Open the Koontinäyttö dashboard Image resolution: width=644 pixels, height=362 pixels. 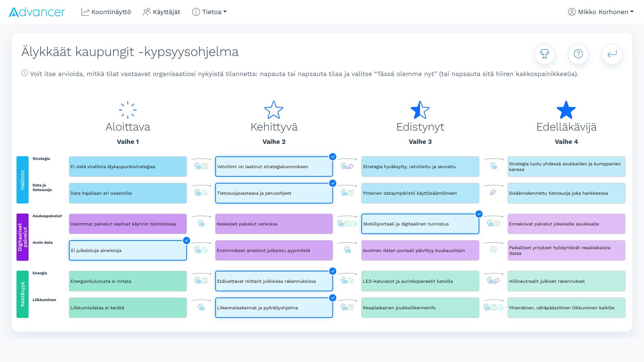[106, 12]
